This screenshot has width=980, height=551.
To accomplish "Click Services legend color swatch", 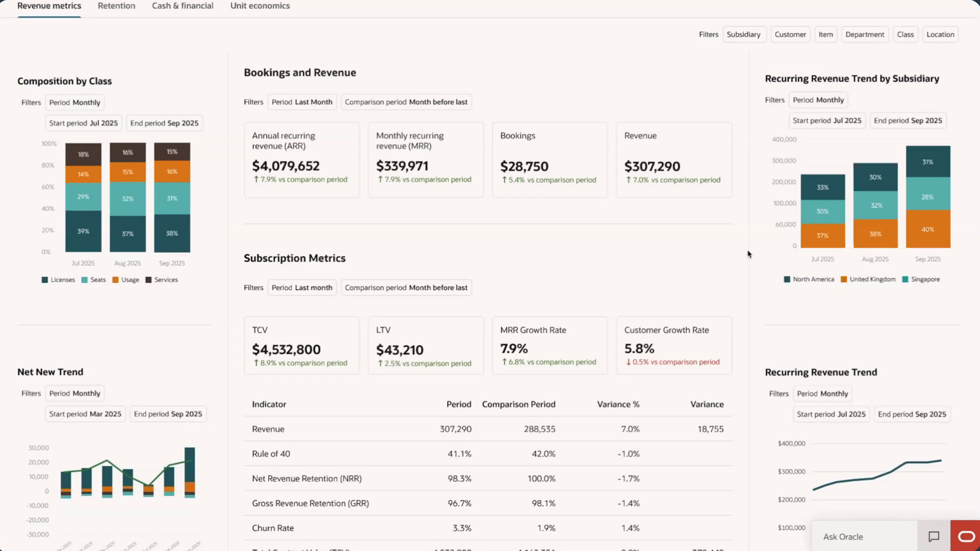I will pos(149,279).
